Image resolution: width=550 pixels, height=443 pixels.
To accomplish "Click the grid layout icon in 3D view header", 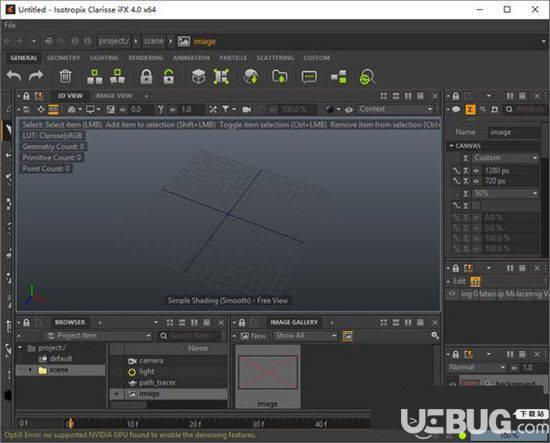I will point(384,96).
